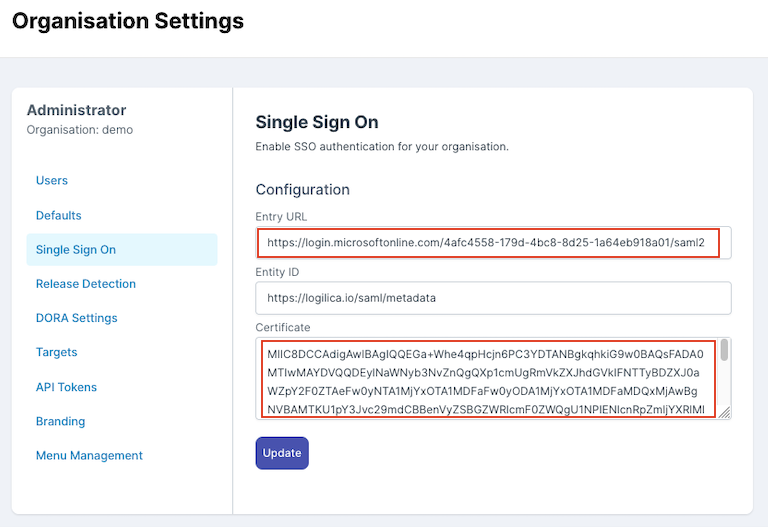Select Single Sign On in the sidebar

(76, 250)
